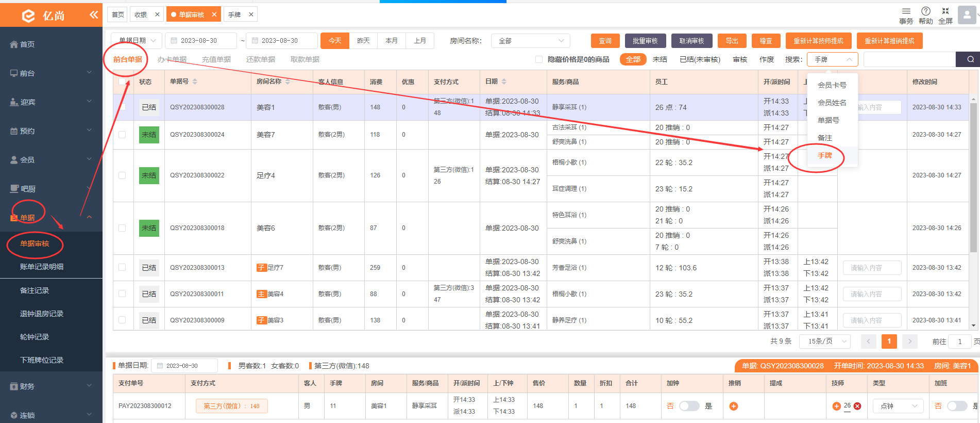The width and height of the screenshot is (980, 423).
Task: Open the 事务 menu icon
Action: click(x=906, y=11)
